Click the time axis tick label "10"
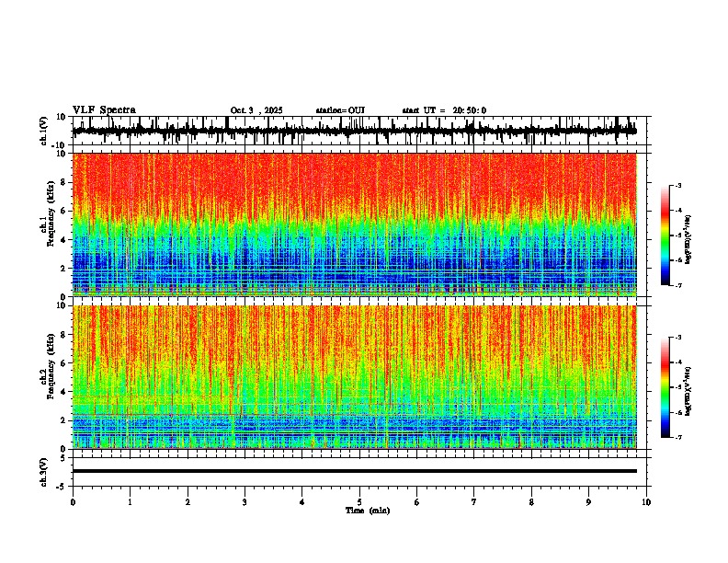 pyautogui.click(x=646, y=502)
